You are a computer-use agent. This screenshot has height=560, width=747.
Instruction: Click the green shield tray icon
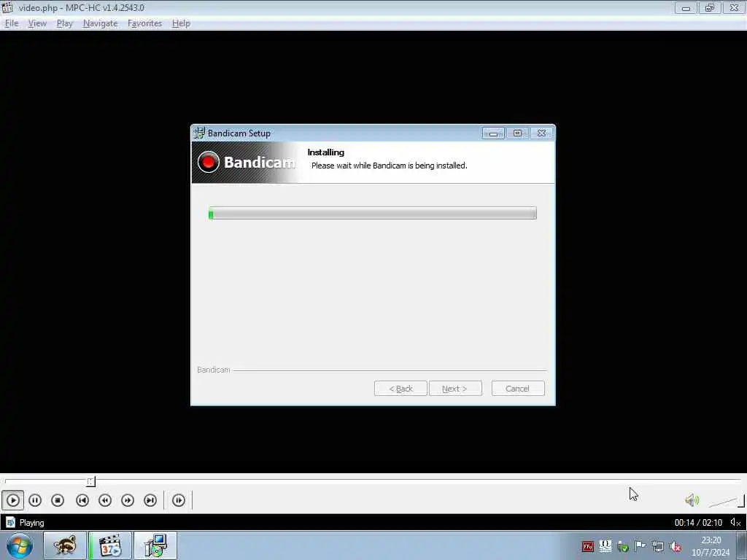(623, 547)
